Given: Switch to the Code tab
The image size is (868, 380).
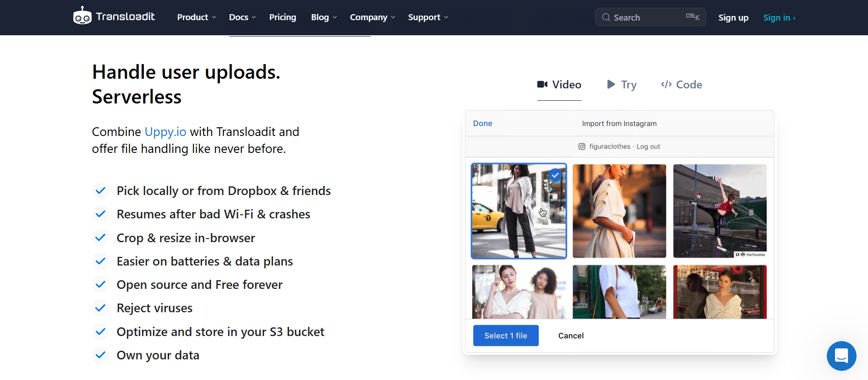Looking at the screenshot, I should (x=682, y=85).
